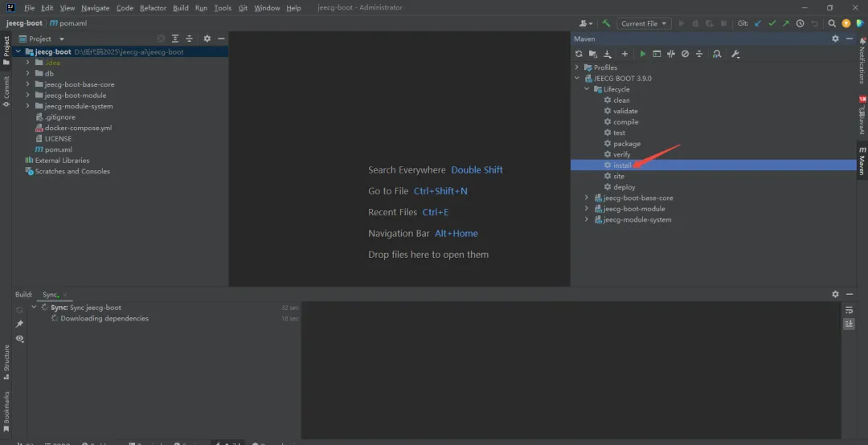Run Maven build green play icon
Screen dimensions: 868x445
pyautogui.click(x=643, y=54)
